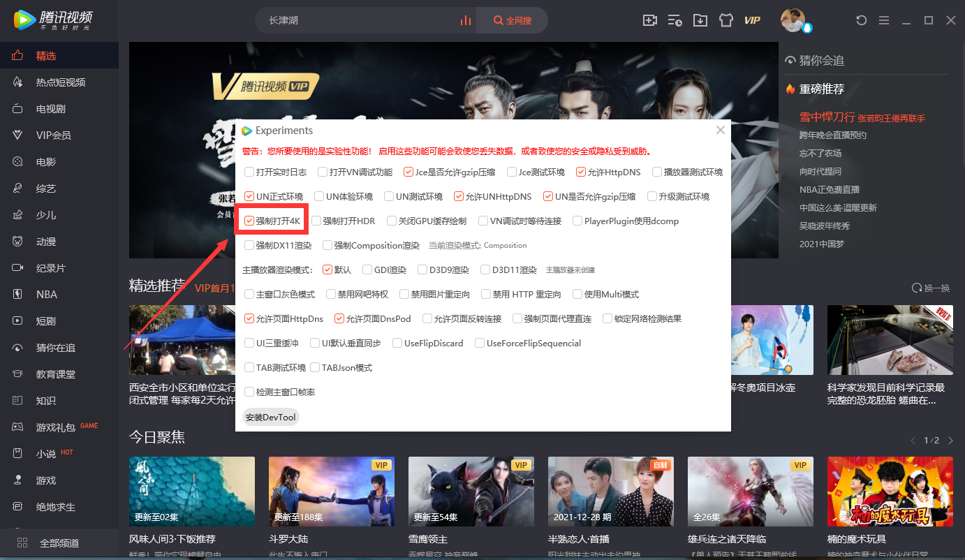
Task: Click the next page arrow near 1/2
Action: coord(950,441)
